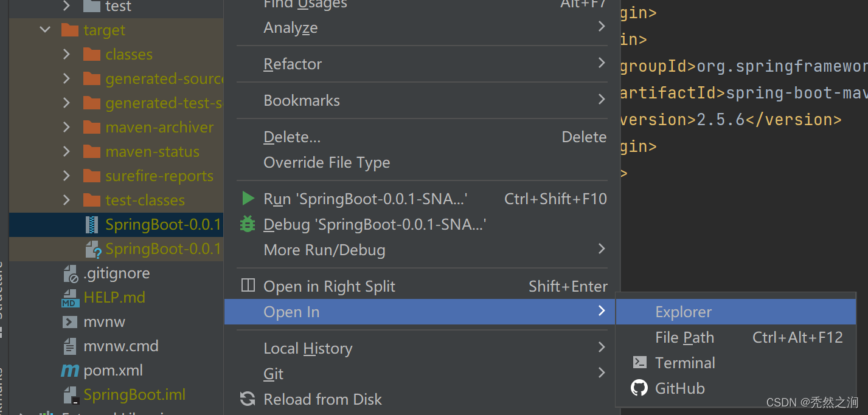Expand the maven-archiver folder

click(x=66, y=127)
